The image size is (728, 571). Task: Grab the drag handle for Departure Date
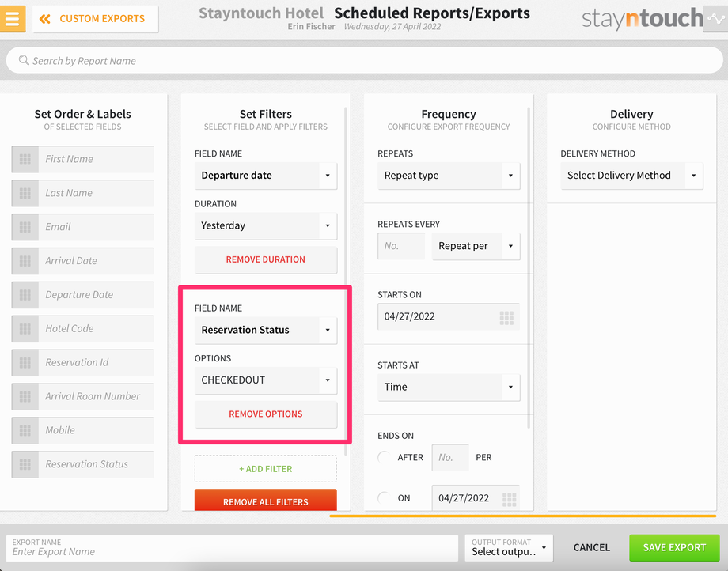[25, 294]
